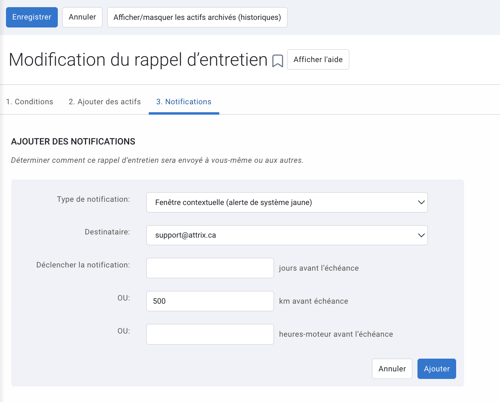Click Annuler in the notification form
Image resolution: width=500 pixels, height=402 pixels.
(392, 369)
